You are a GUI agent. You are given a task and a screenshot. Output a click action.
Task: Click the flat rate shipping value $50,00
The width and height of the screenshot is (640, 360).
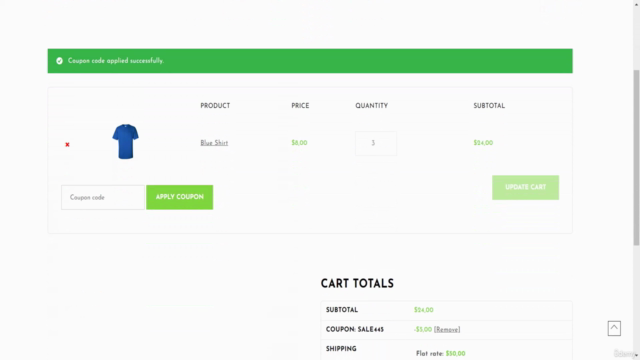tap(456, 353)
